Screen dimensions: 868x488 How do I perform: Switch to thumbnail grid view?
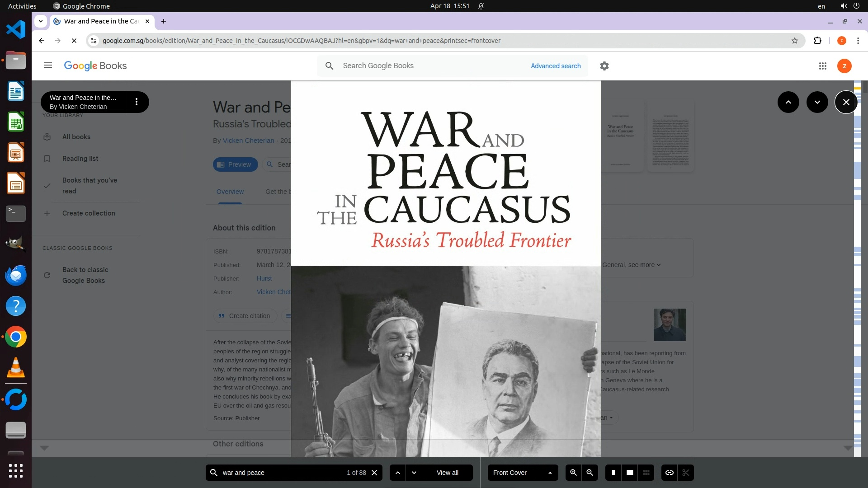(x=646, y=473)
